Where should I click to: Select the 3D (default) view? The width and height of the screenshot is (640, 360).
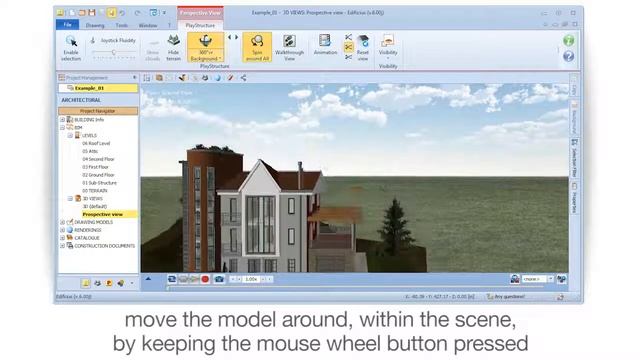(x=95, y=207)
